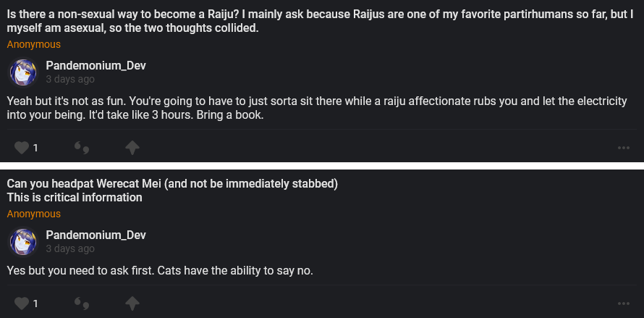Image resolution: width=644 pixels, height=318 pixels.
Task: Click the Pandemonium_Dev avatar on the Werecat Mei answer
Action: (23, 242)
